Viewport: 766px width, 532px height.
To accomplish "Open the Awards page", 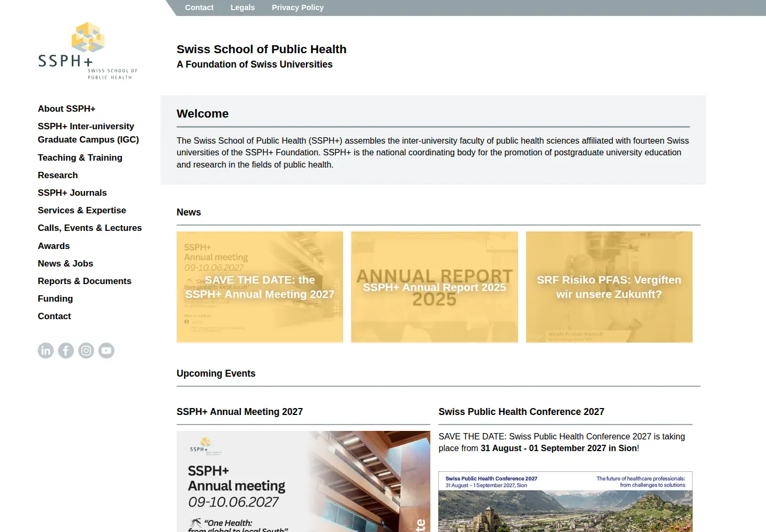I will tap(54, 246).
